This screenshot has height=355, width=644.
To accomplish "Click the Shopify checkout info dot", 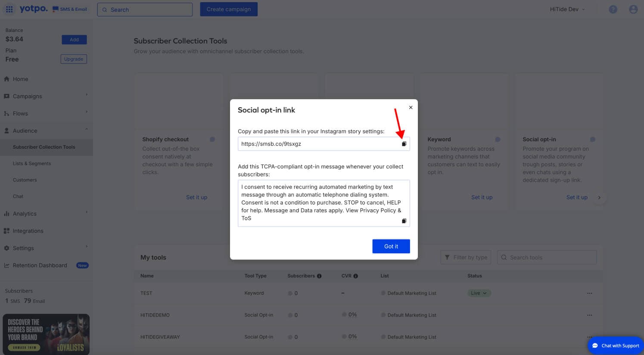I will click(x=212, y=139).
